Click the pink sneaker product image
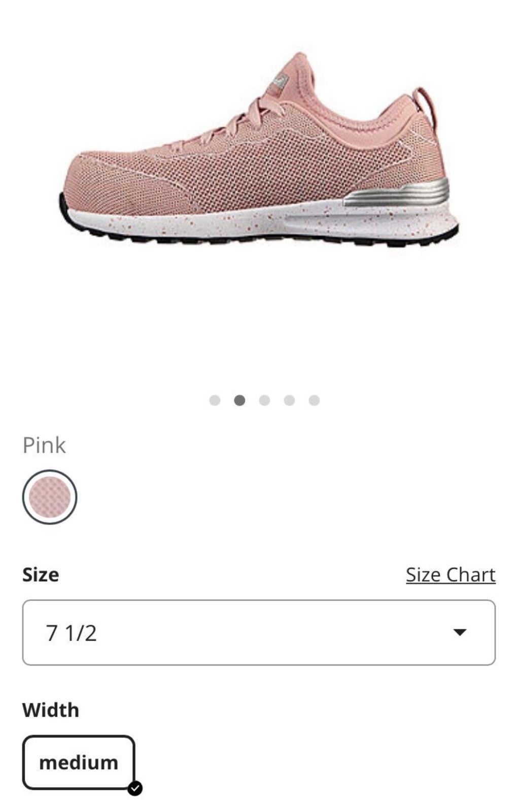The width and height of the screenshot is (518, 812). [x=259, y=150]
